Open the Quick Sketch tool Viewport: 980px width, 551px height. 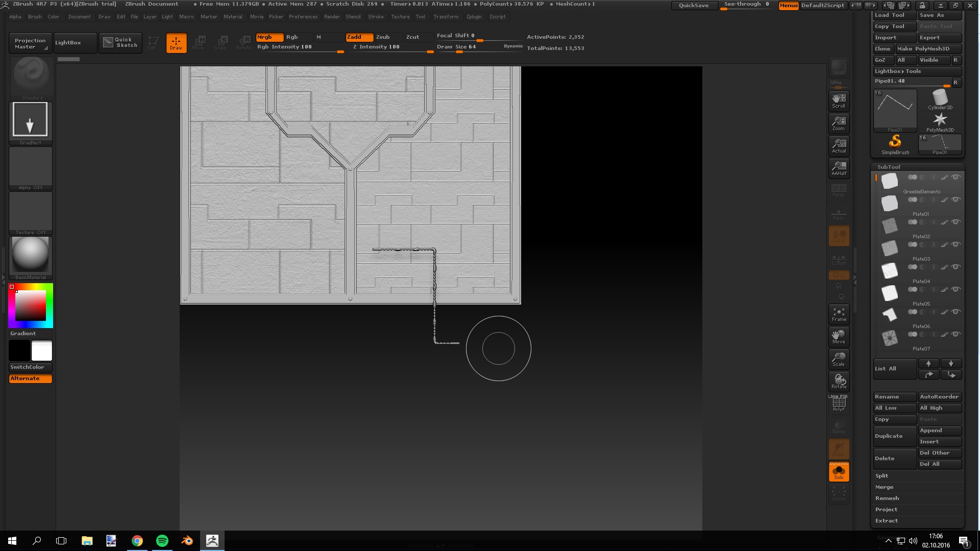(x=120, y=42)
